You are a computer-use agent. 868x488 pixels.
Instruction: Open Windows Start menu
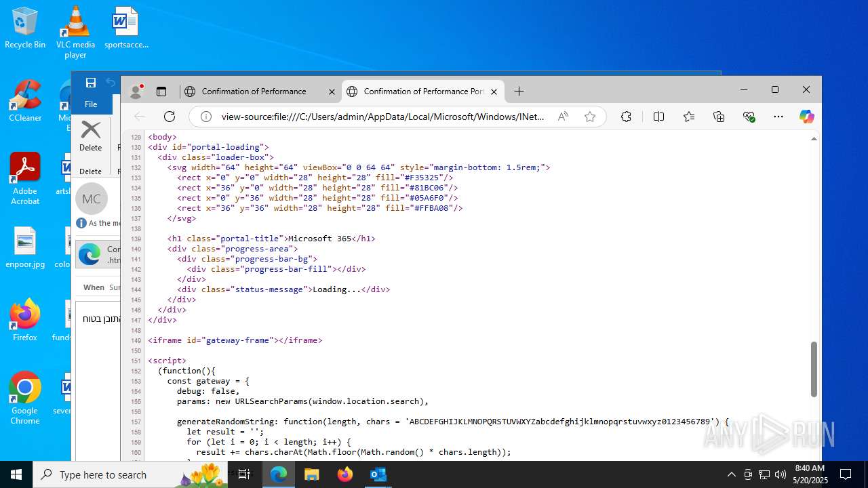coord(16,474)
